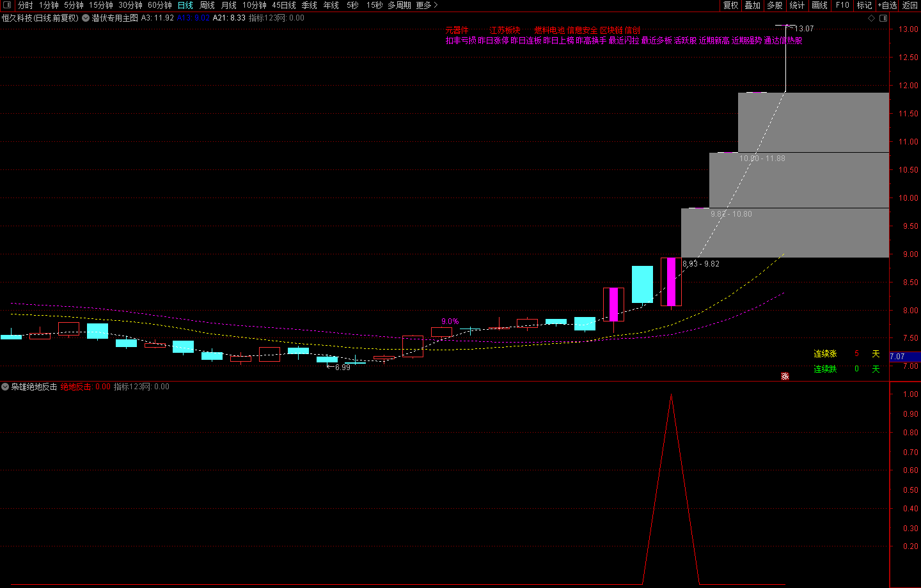This screenshot has height=588, width=921.
Task: Click the red 涨 marker icon
Action: (785, 376)
